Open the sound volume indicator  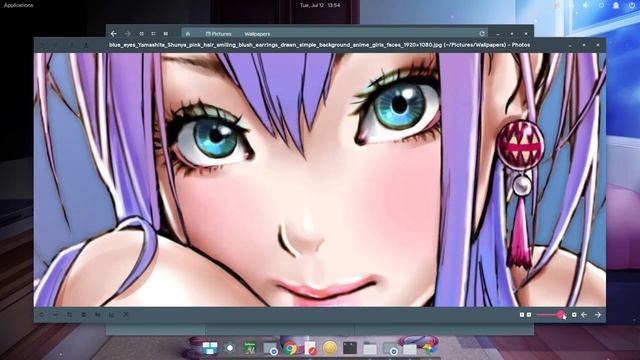pyautogui.click(x=585, y=5)
